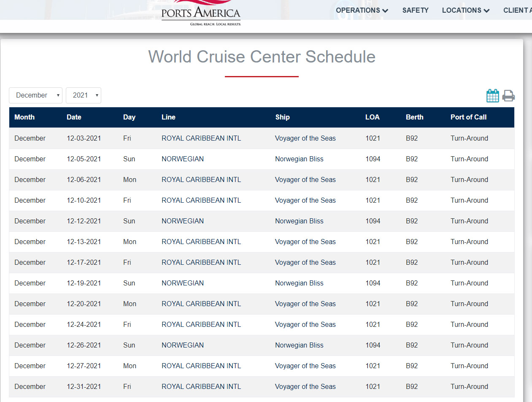Click Fri in the 12-10-2021 row
Image resolution: width=532 pixels, height=402 pixels.
(x=127, y=200)
